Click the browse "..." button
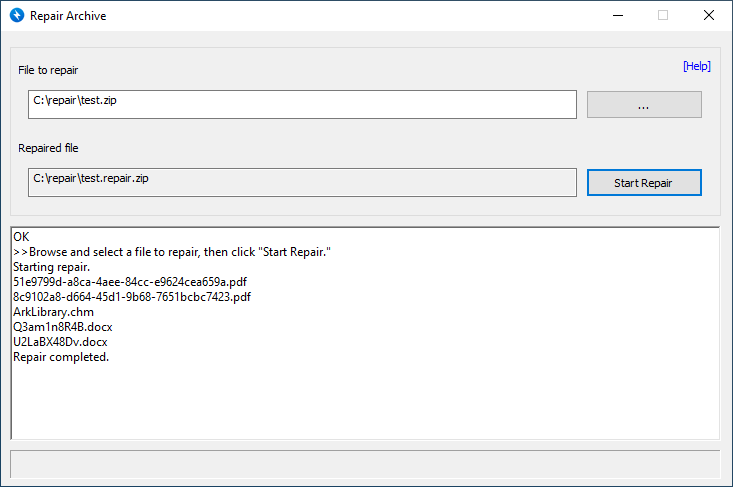The width and height of the screenshot is (733, 487). click(644, 105)
